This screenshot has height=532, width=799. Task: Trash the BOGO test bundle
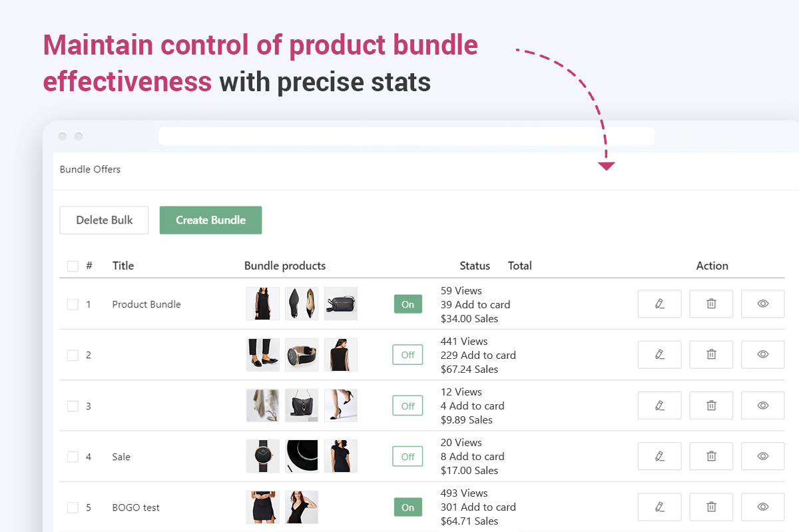coord(711,507)
